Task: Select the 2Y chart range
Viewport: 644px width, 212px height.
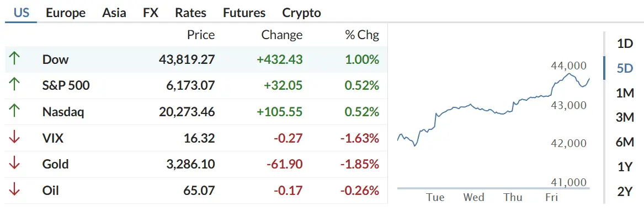Action: click(x=625, y=192)
